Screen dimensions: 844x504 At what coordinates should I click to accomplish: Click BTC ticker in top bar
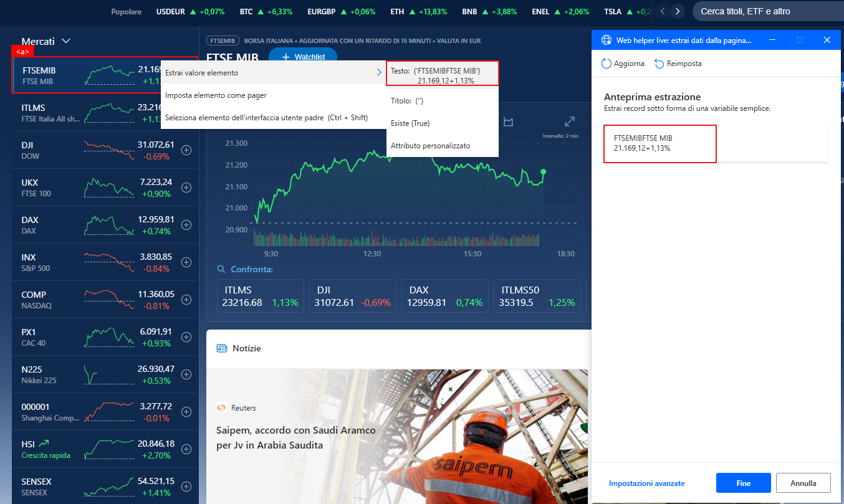[x=267, y=12]
